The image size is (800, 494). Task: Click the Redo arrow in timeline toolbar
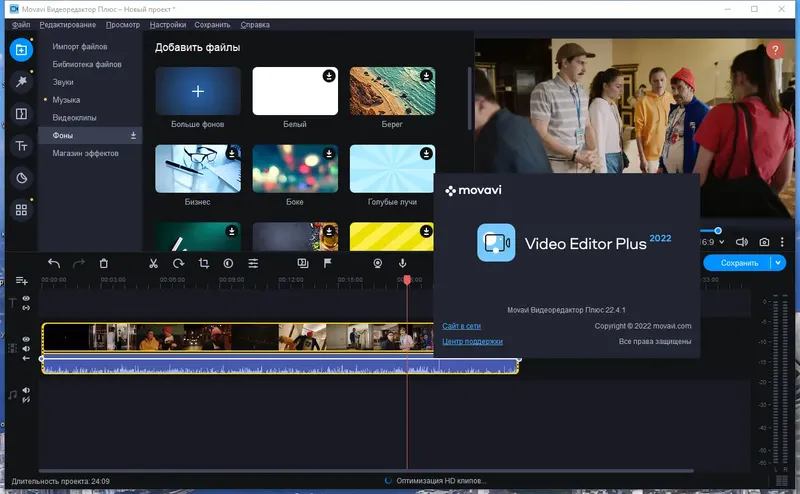[x=79, y=263]
